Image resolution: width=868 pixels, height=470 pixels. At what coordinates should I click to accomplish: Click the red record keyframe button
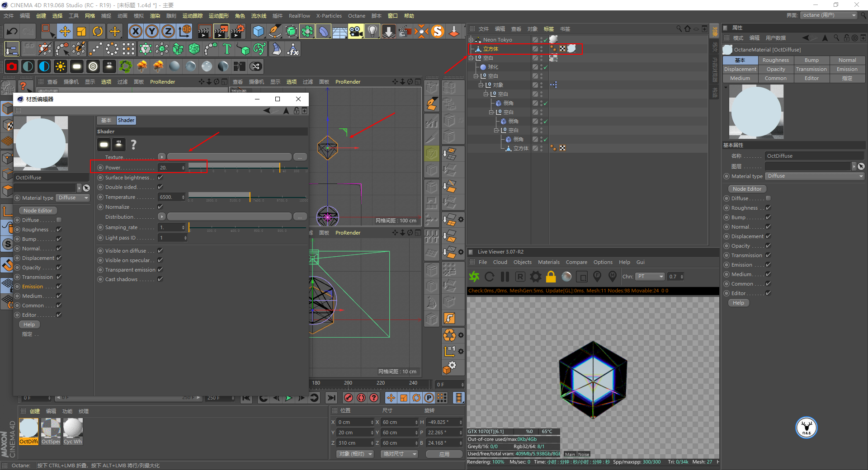click(349, 398)
